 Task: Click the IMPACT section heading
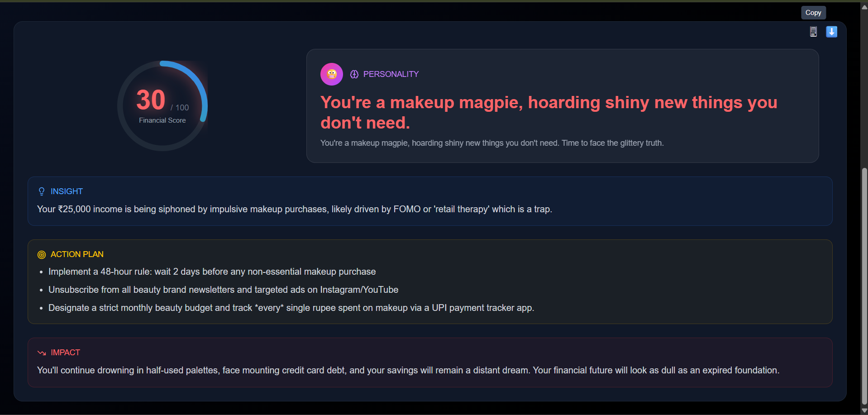click(65, 353)
